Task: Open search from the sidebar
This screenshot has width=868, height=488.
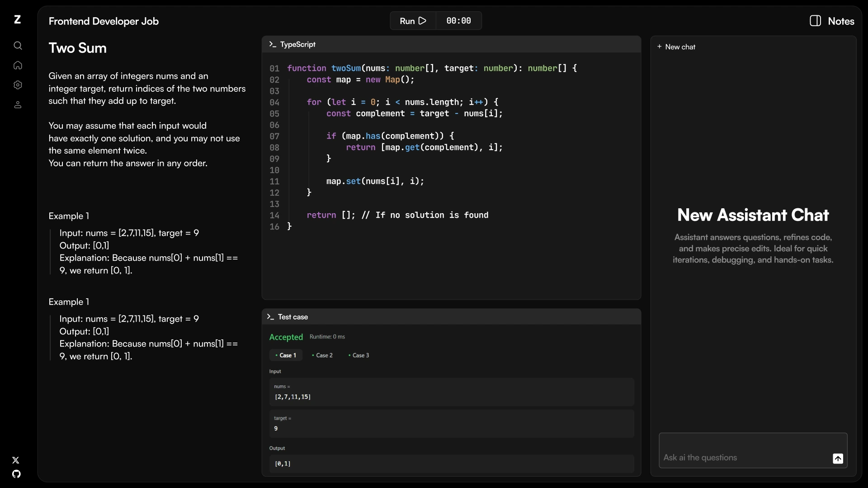Action: click(18, 46)
